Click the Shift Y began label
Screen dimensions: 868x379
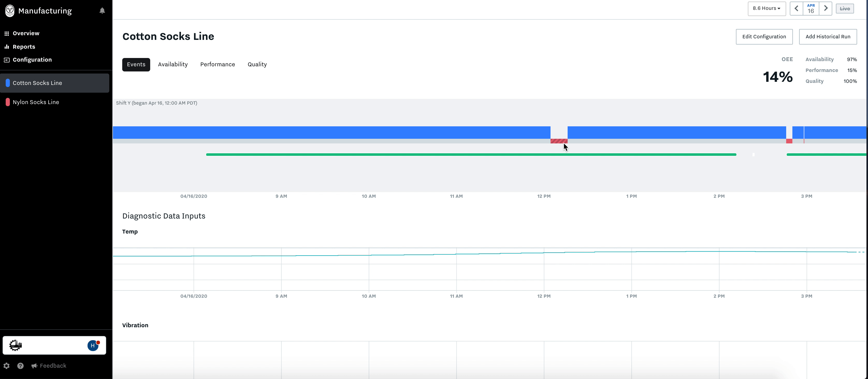(157, 103)
